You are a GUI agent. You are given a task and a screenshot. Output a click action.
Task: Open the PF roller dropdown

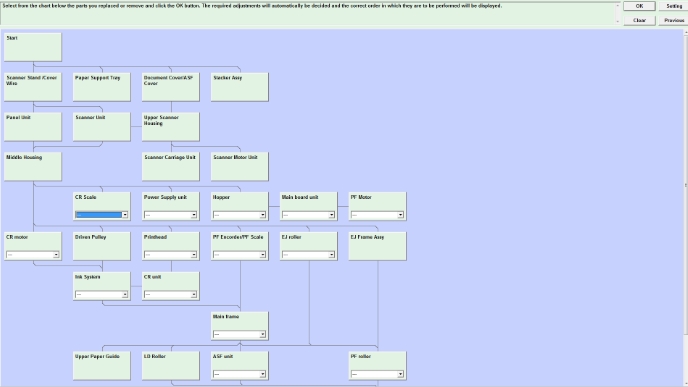coord(377,374)
